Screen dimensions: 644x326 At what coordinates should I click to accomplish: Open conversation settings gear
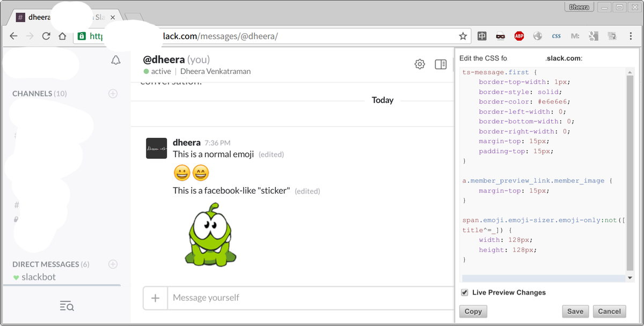(420, 64)
